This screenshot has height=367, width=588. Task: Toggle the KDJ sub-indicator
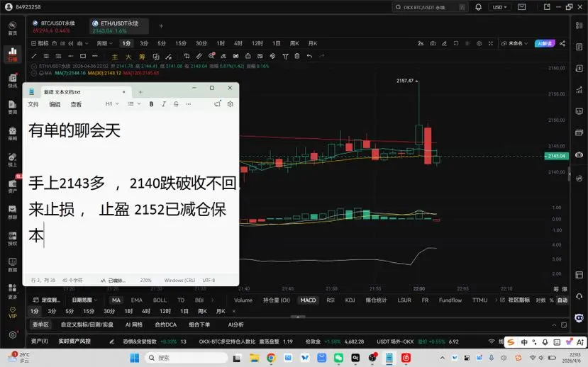click(350, 300)
